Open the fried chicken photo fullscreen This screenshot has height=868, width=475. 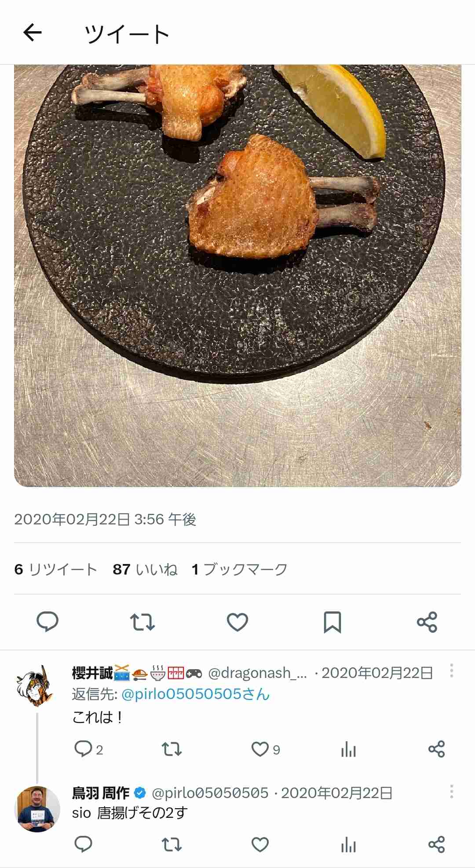[237, 275]
